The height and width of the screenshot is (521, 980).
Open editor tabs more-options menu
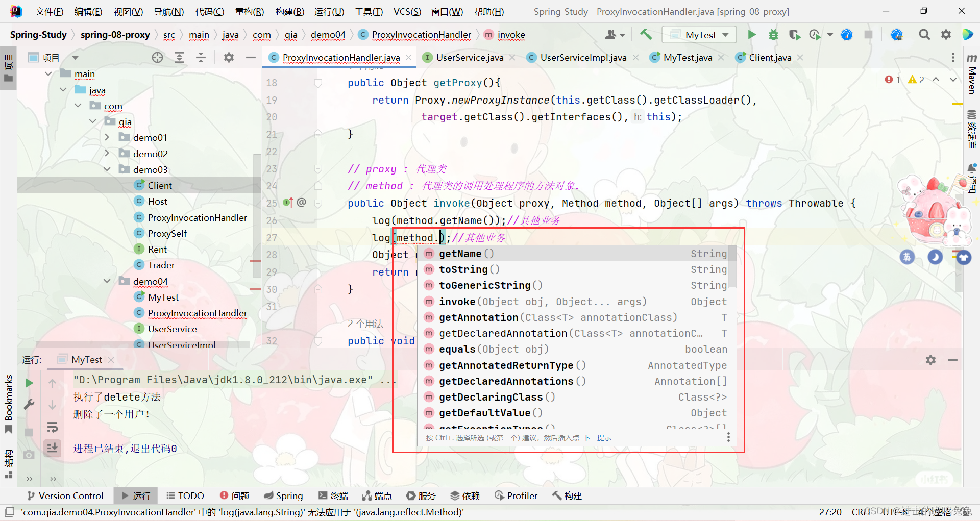952,57
